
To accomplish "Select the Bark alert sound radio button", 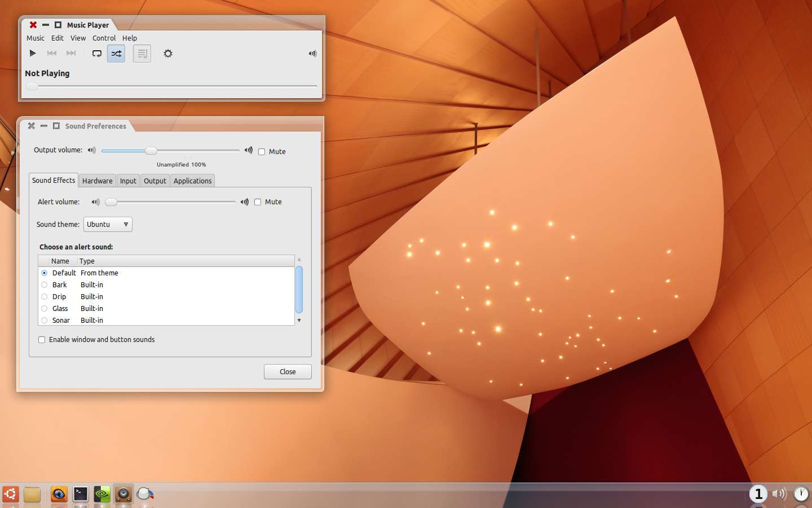I will [x=45, y=285].
